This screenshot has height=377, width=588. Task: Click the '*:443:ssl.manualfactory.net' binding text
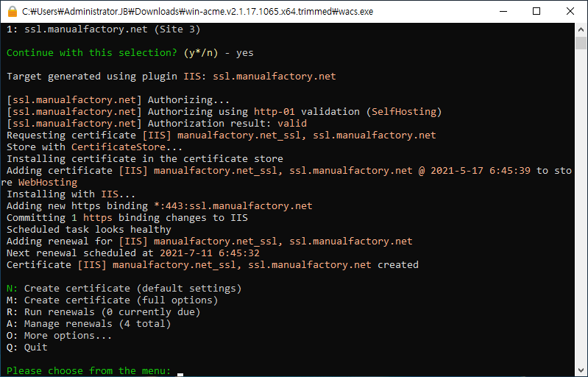pyautogui.click(x=233, y=206)
